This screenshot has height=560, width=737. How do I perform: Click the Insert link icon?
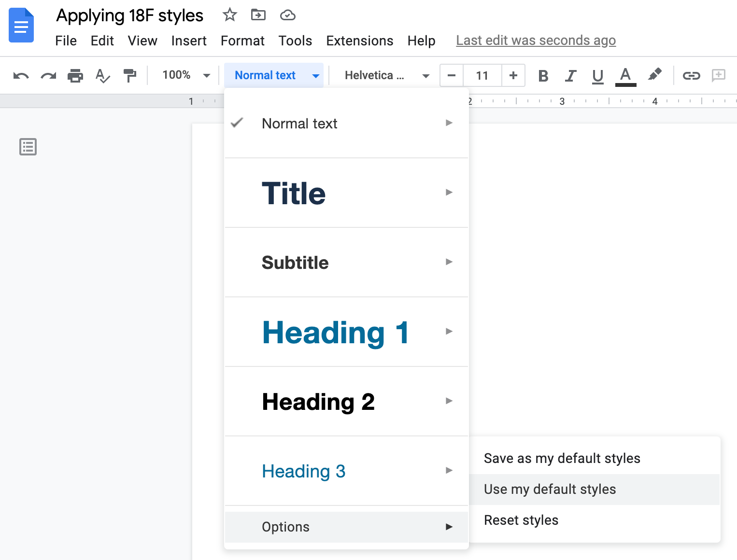pyautogui.click(x=691, y=75)
